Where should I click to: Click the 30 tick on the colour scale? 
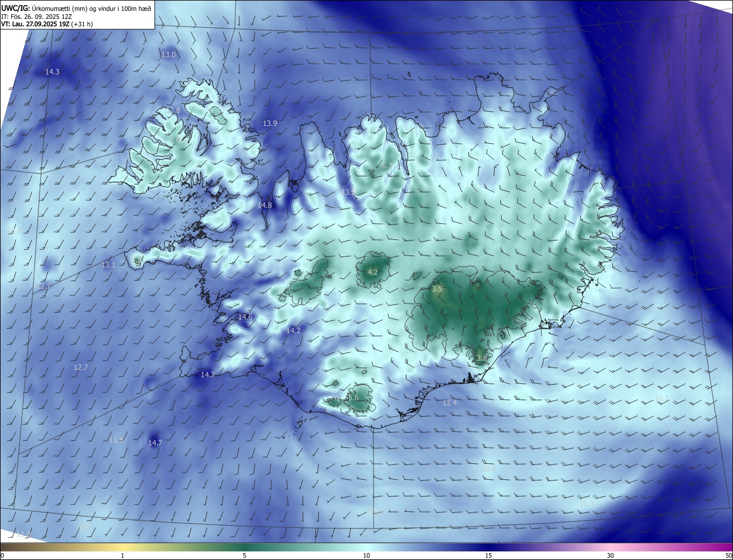610,555
